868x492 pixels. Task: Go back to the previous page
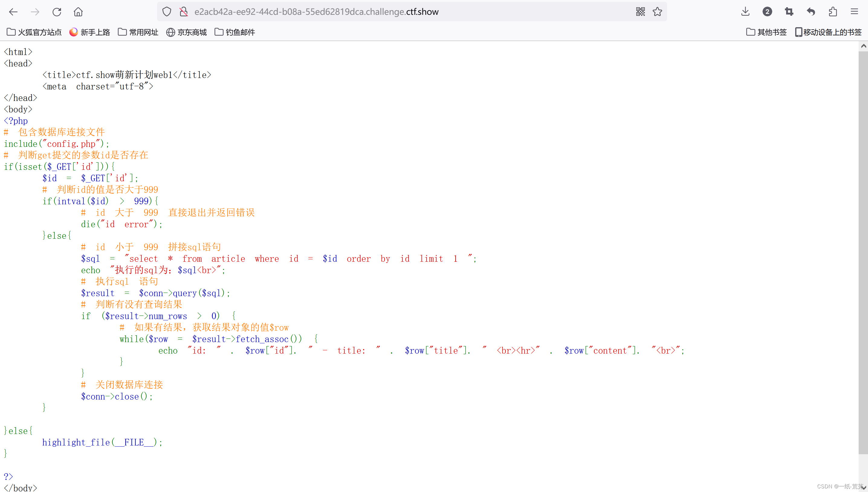(x=13, y=12)
